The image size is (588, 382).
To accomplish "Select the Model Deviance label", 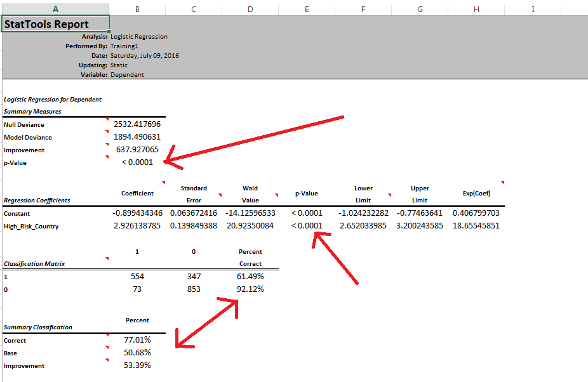I will (28, 138).
